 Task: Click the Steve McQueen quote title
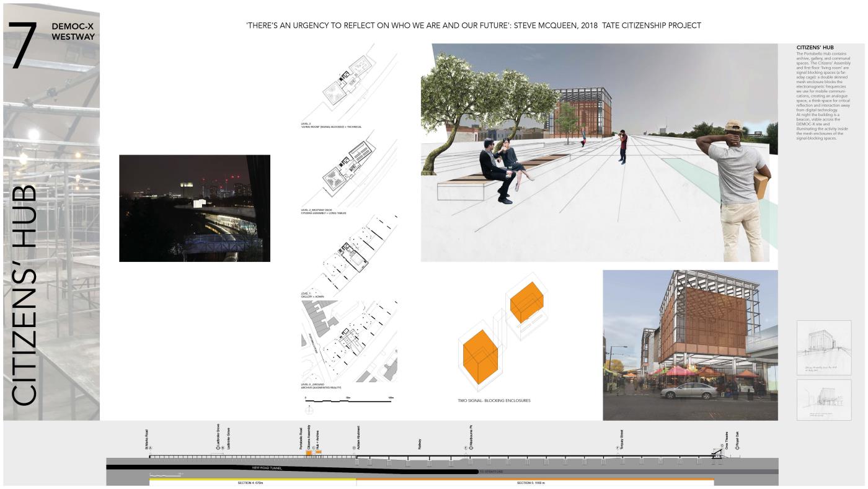[x=474, y=25]
